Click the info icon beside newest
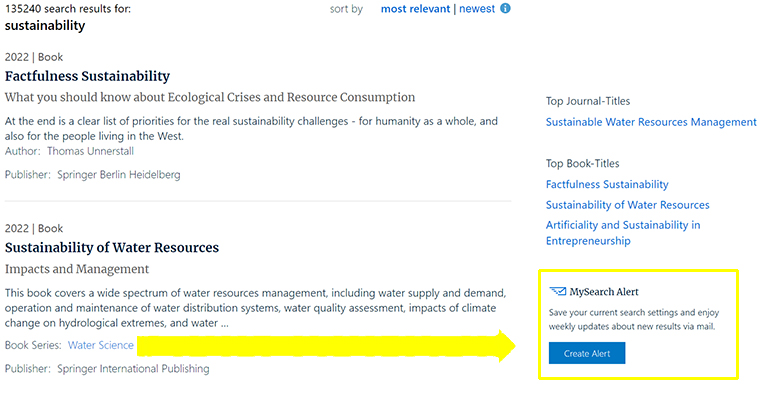This screenshot has height=396, width=780. (505, 8)
